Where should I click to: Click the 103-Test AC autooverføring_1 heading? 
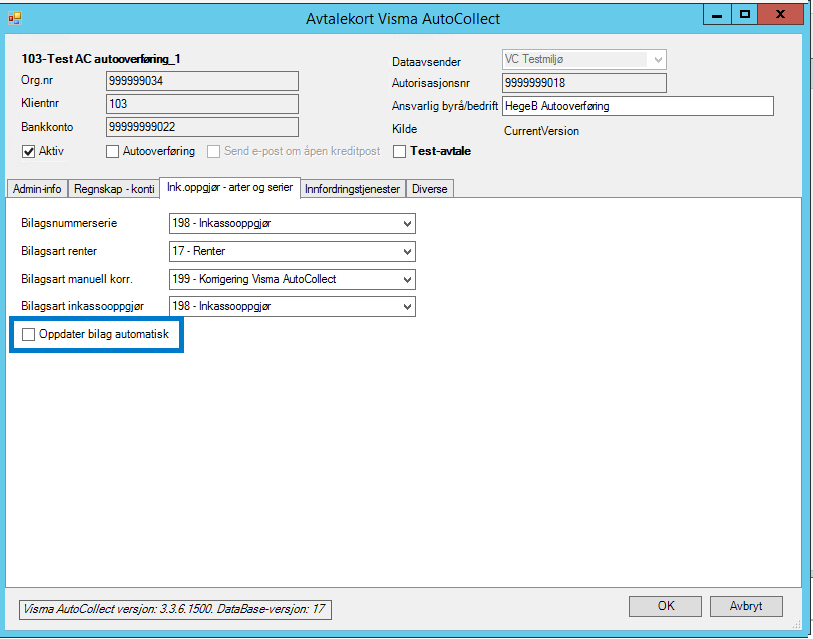101,59
